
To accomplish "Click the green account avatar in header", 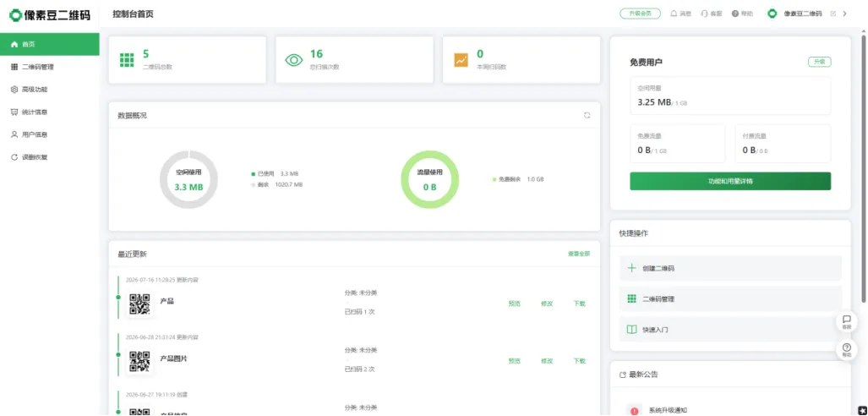I will point(772,14).
